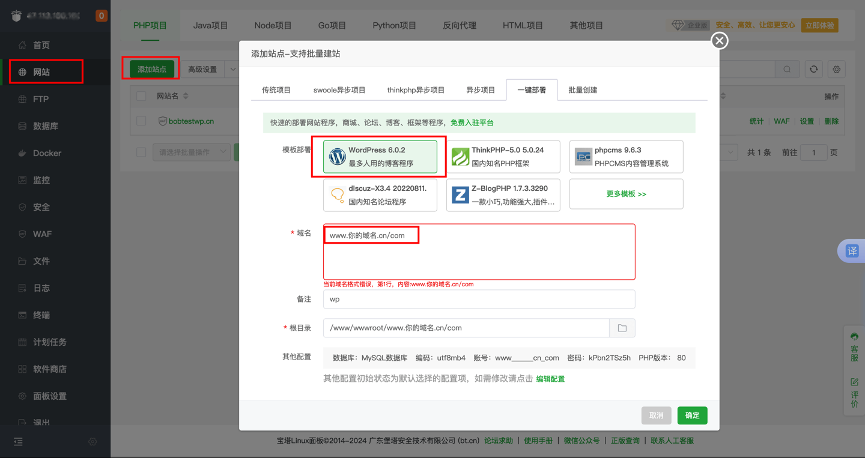This screenshot has width=866, height=458.
Task: Close the 添加站点 dialog
Action: 719,40
